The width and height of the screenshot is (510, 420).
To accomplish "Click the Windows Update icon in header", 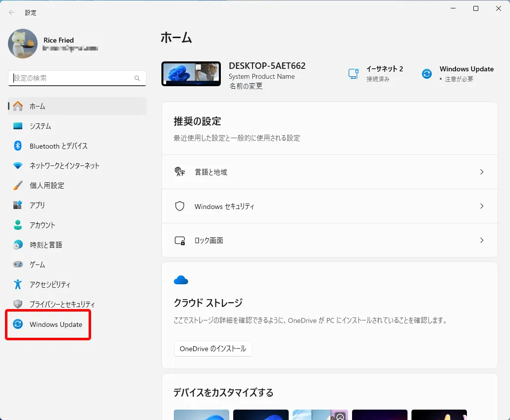I will pos(427,73).
